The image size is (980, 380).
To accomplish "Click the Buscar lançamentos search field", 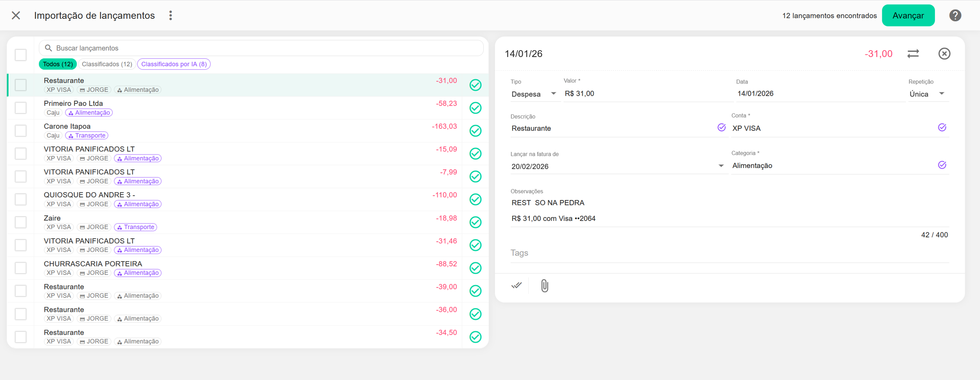I will point(261,48).
